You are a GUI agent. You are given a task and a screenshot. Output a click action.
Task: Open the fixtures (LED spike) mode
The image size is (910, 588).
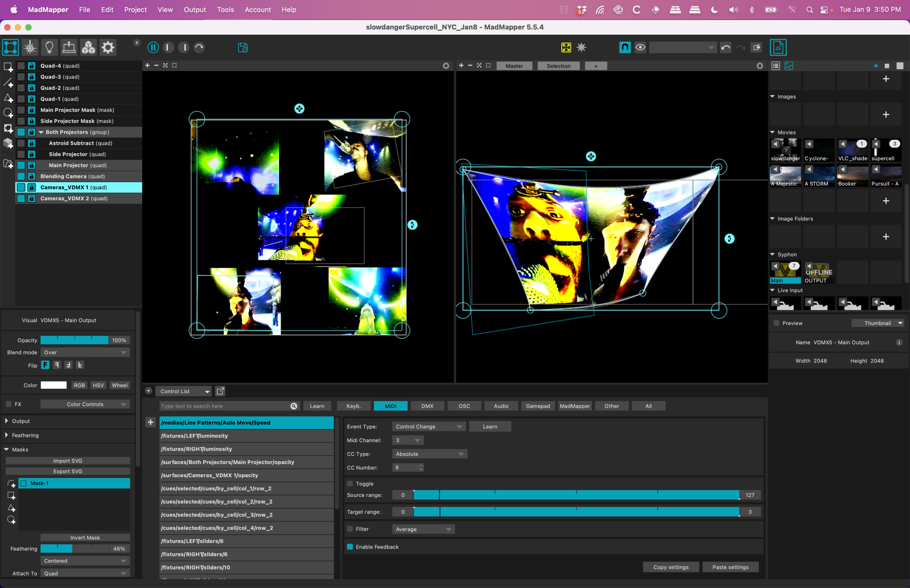30,47
